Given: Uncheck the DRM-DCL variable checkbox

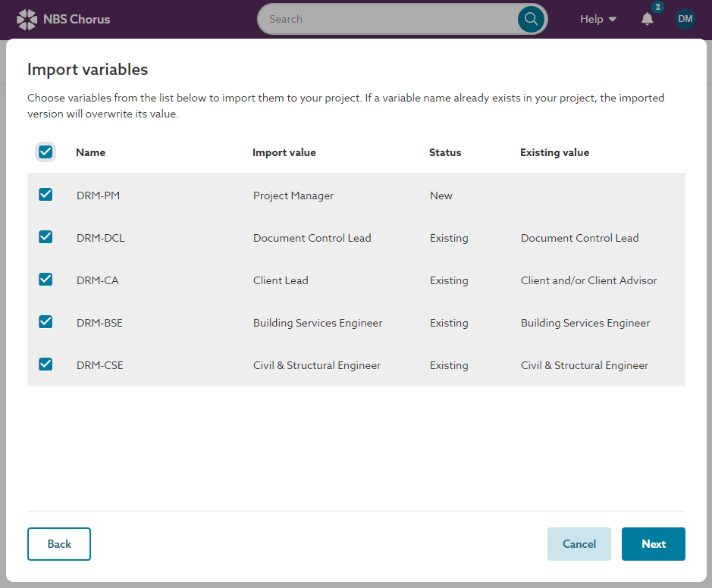Looking at the screenshot, I should click(x=45, y=237).
